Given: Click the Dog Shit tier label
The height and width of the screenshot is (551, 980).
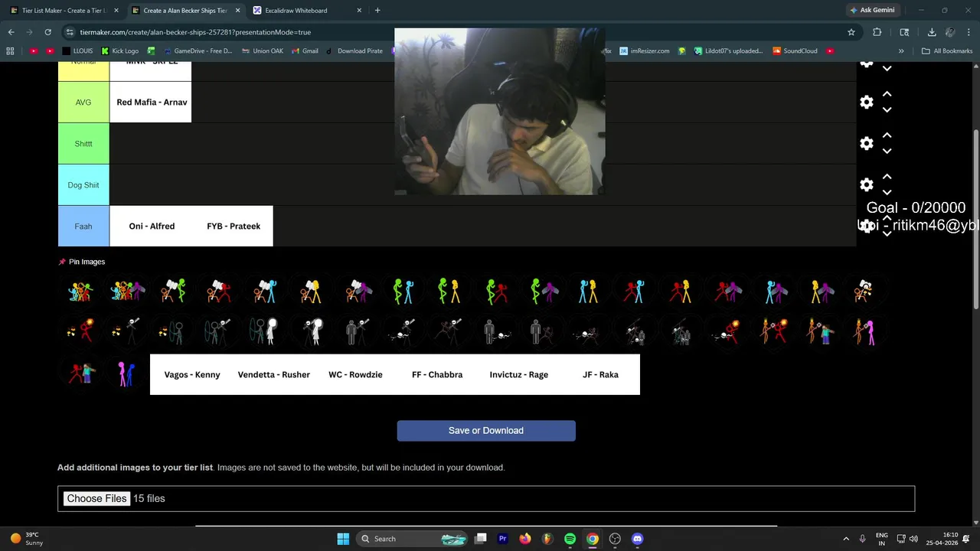Looking at the screenshot, I should tap(83, 185).
